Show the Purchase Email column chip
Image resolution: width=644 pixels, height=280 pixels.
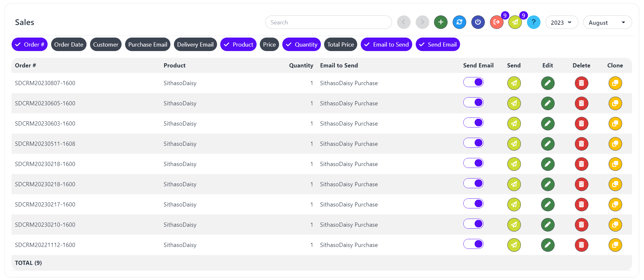[148, 44]
